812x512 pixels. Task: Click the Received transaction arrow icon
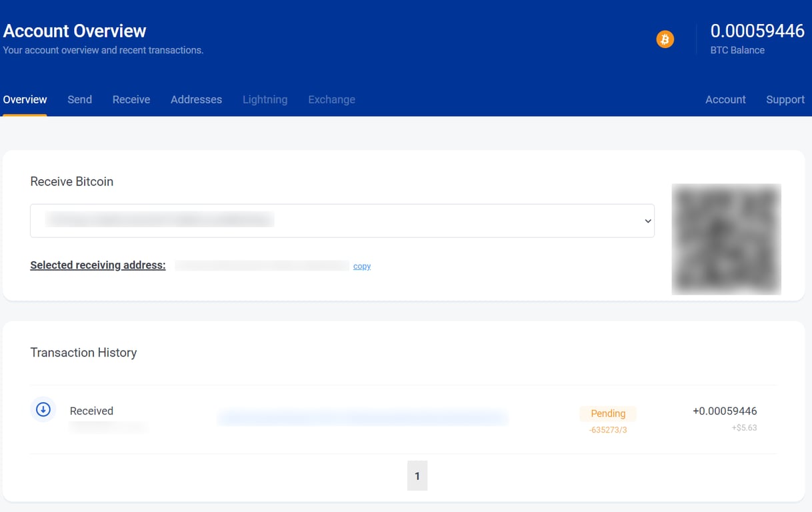coord(43,409)
